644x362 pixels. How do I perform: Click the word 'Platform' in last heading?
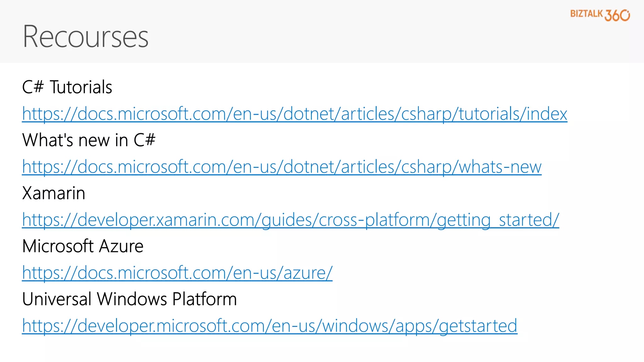click(x=204, y=299)
